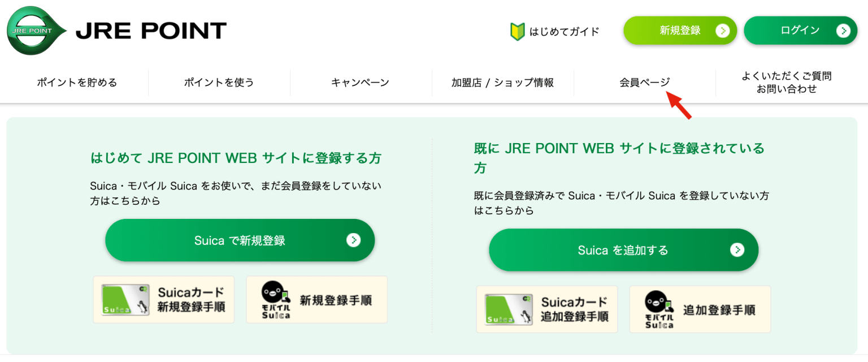The width and height of the screenshot is (868, 362).
Task: Open モバイル Suica 新規登録手順 penguin banner
Action: [317, 300]
